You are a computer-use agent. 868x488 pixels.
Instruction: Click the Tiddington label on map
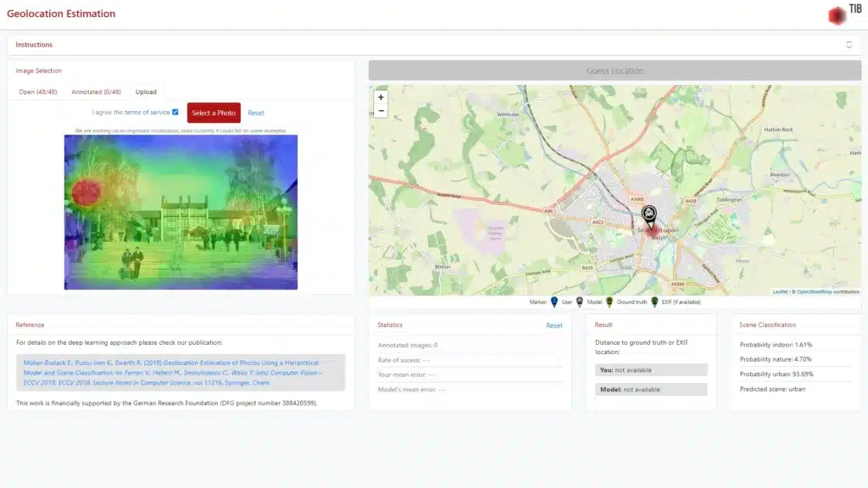(x=729, y=200)
